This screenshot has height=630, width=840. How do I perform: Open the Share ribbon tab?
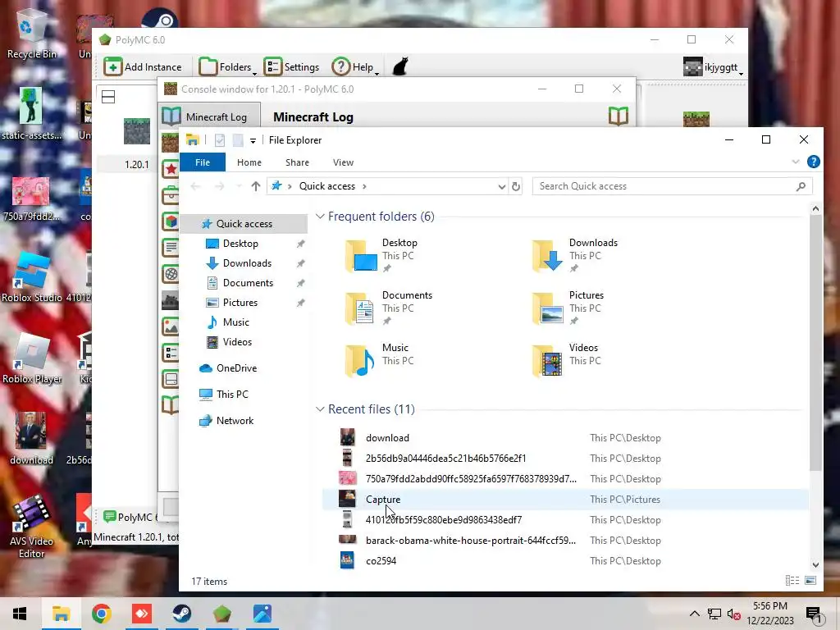click(297, 162)
